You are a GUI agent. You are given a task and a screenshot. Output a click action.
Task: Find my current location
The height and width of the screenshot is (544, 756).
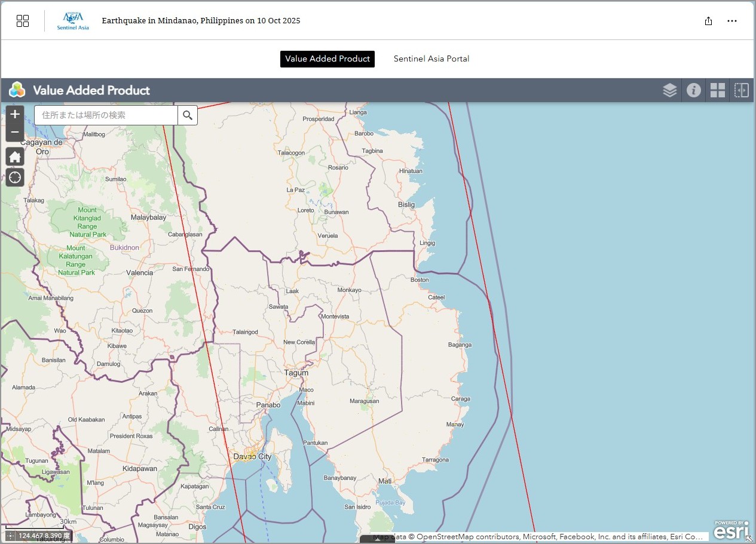[15, 177]
